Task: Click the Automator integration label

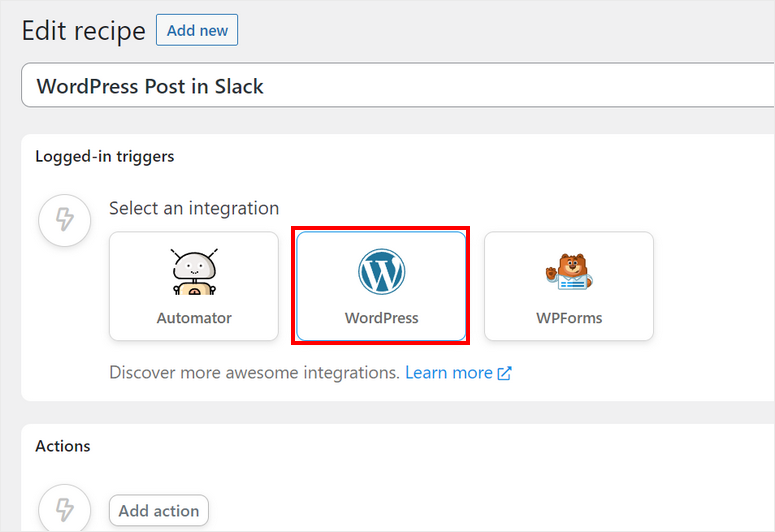Action: click(194, 318)
